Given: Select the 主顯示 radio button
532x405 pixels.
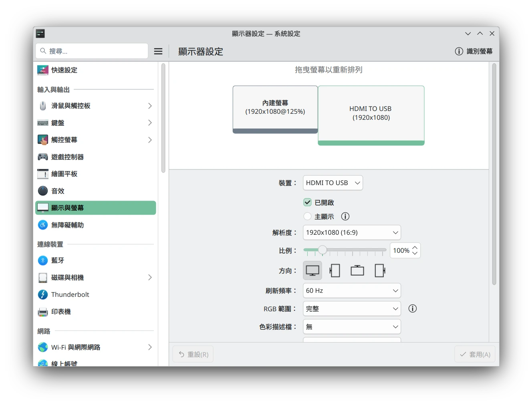Looking at the screenshot, I should pos(308,216).
